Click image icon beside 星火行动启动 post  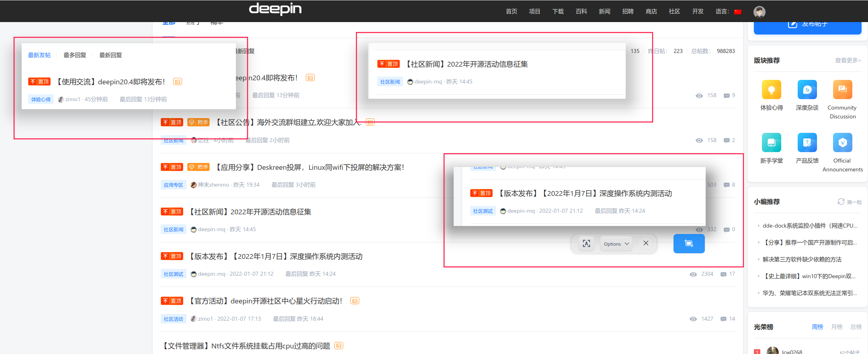(354, 301)
